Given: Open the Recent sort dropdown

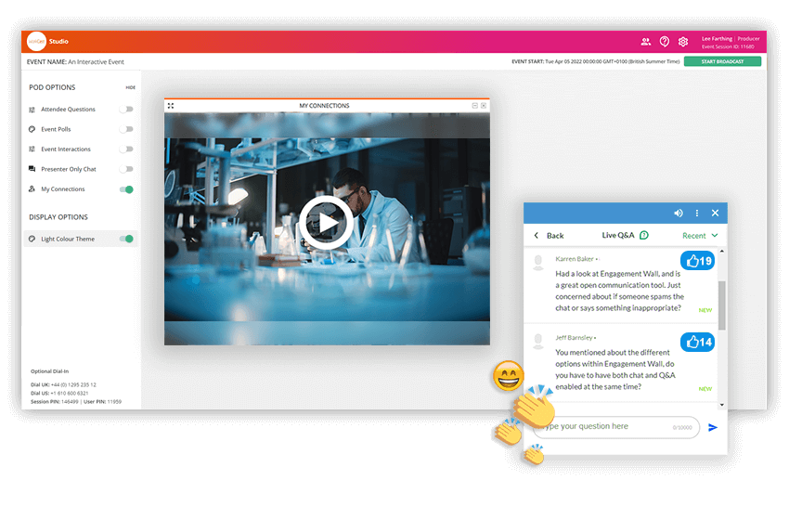Looking at the screenshot, I should click(x=700, y=236).
